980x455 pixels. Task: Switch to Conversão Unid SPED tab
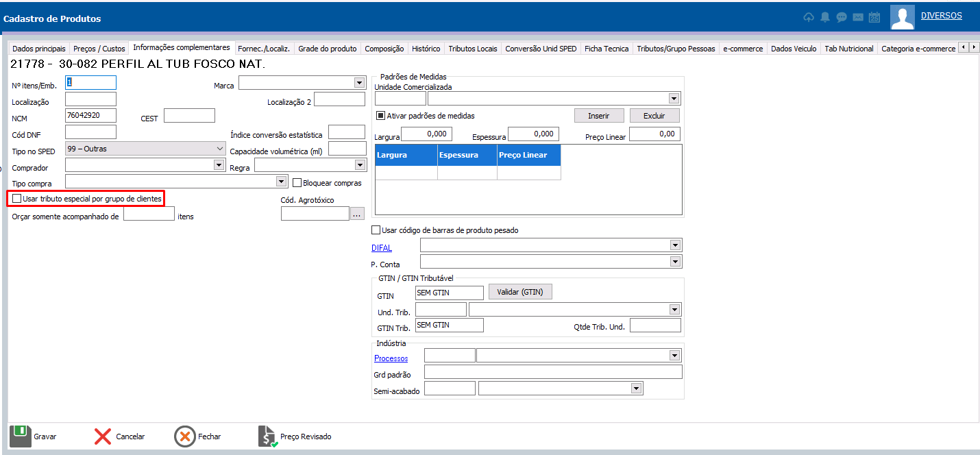click(x=541, y=49)
